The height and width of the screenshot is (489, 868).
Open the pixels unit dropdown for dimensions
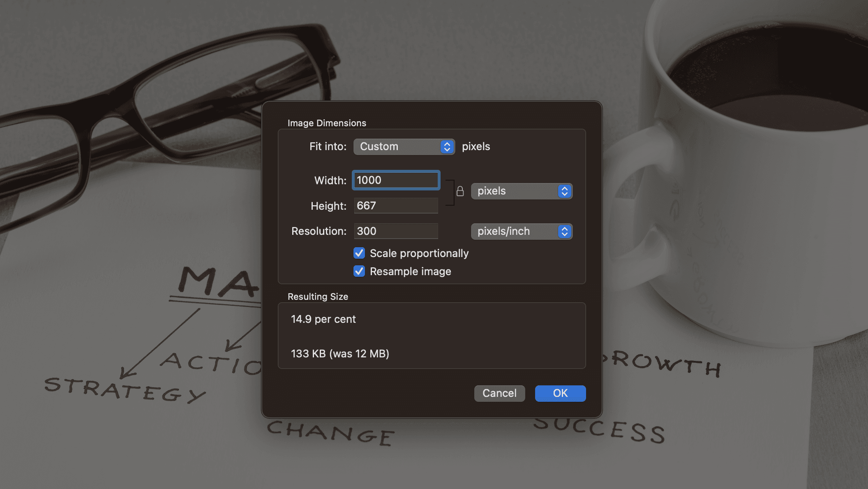[x=514, y=191]
